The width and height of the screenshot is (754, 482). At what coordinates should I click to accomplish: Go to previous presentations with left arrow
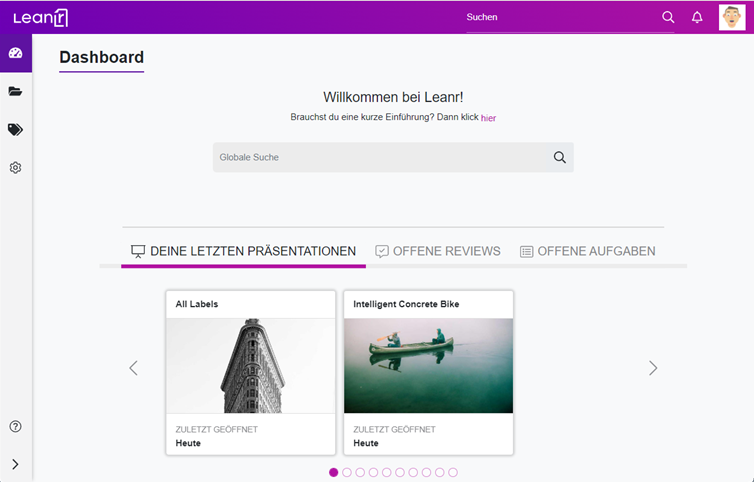(133, 368)
